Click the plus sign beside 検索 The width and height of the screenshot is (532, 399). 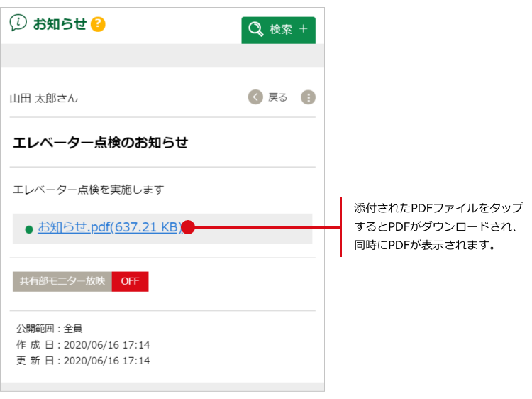pos(303,30)
